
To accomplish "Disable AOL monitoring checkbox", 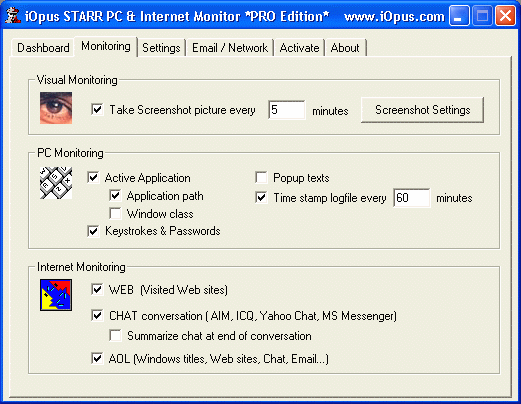I will (x=97, y=358).
